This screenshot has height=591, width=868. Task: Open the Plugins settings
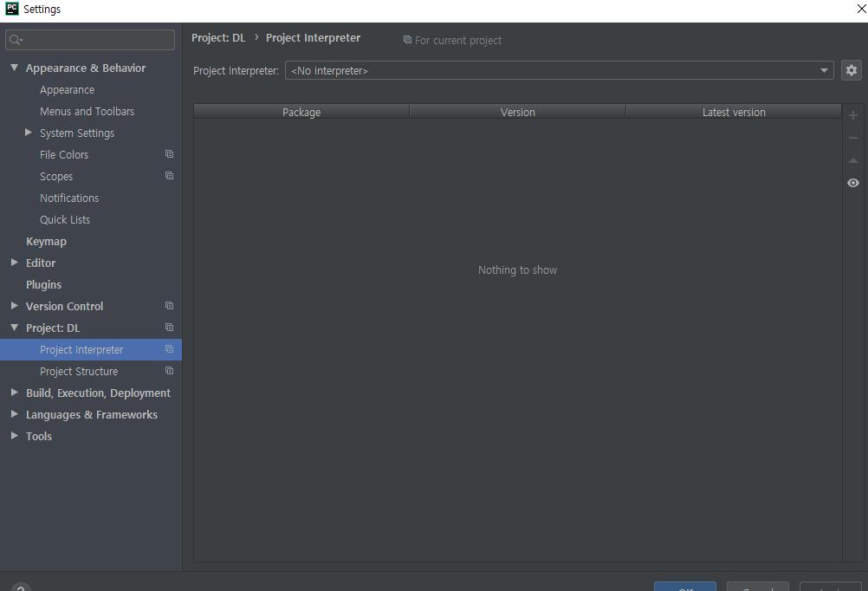point(43,285)
